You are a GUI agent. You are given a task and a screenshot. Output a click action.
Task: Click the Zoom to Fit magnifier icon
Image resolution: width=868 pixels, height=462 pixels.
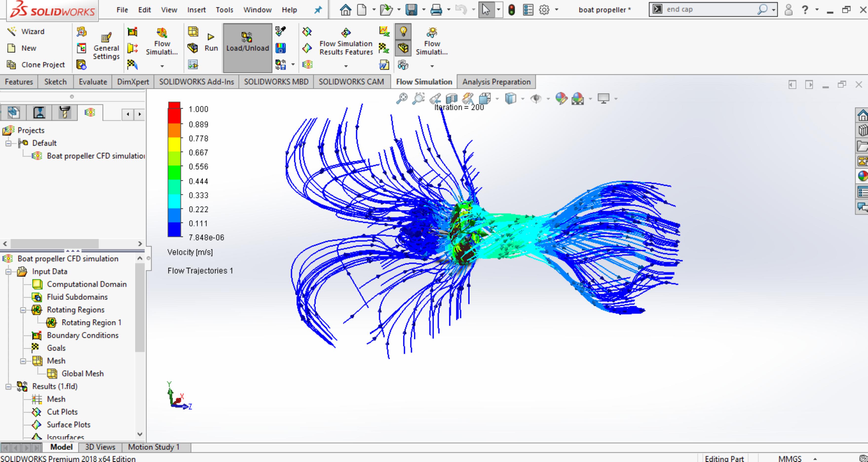[402, 99]
